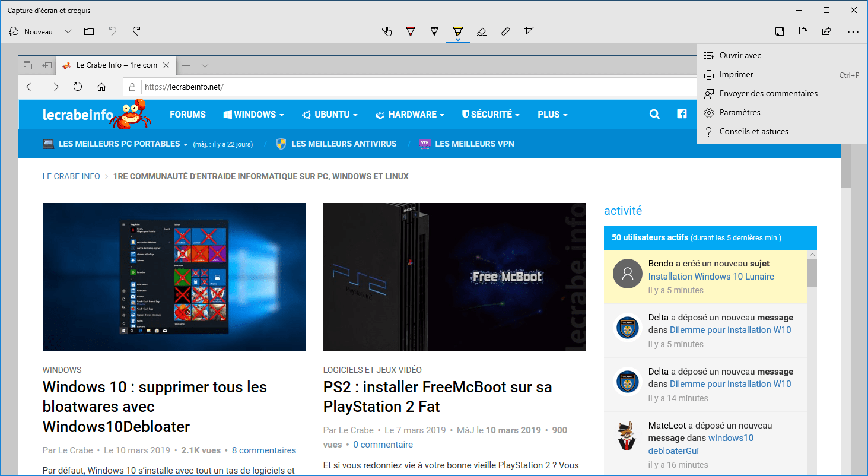
Task: Expand the WINDOWS navigation dropdown
Action: [253, 115]
